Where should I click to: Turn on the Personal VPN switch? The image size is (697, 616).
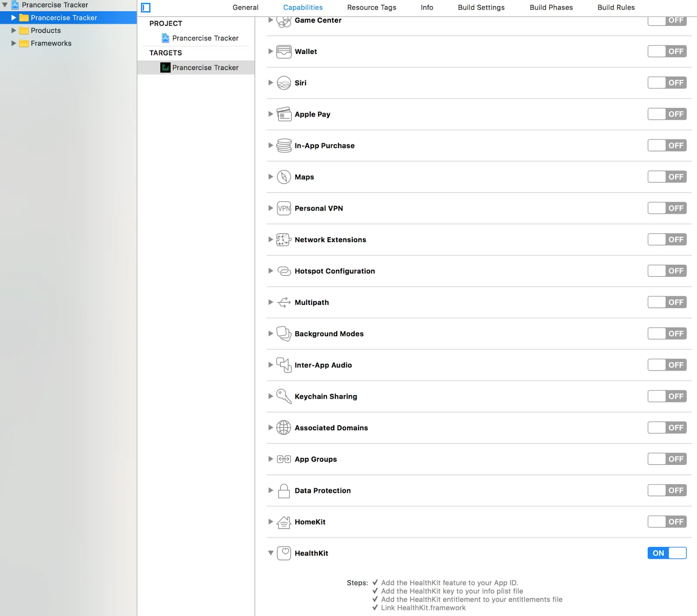667,208
